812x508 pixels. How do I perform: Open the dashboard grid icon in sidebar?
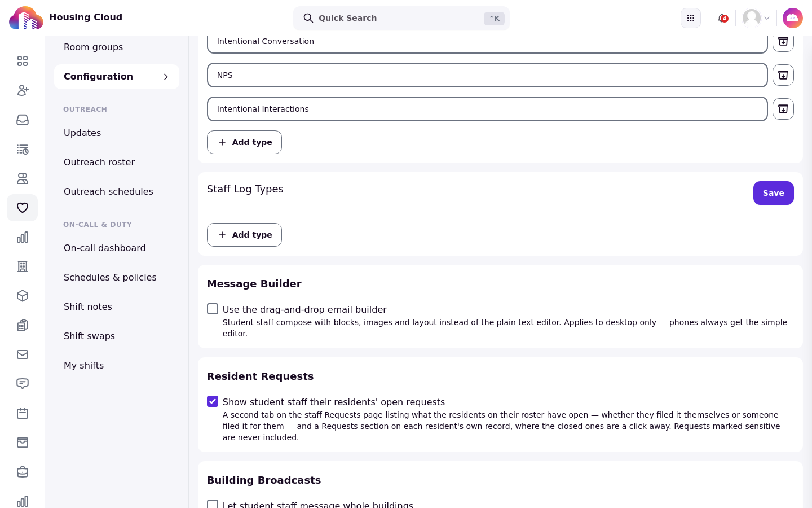[23, 61]
